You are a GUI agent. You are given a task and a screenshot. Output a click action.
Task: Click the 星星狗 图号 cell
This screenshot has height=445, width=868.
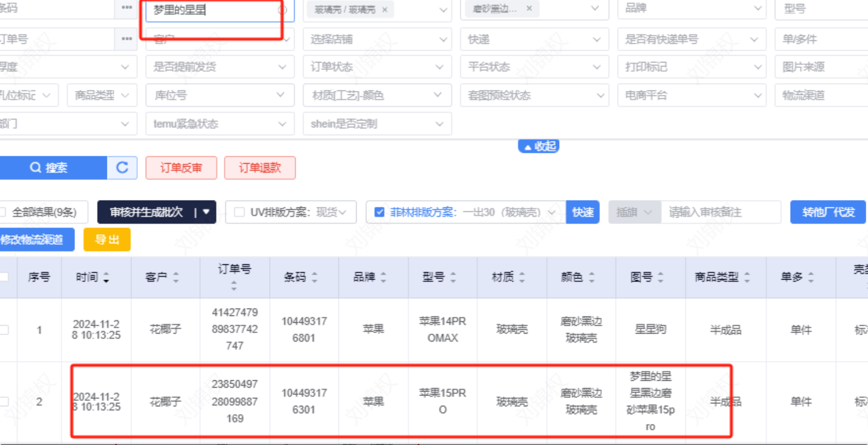[651, 330]
